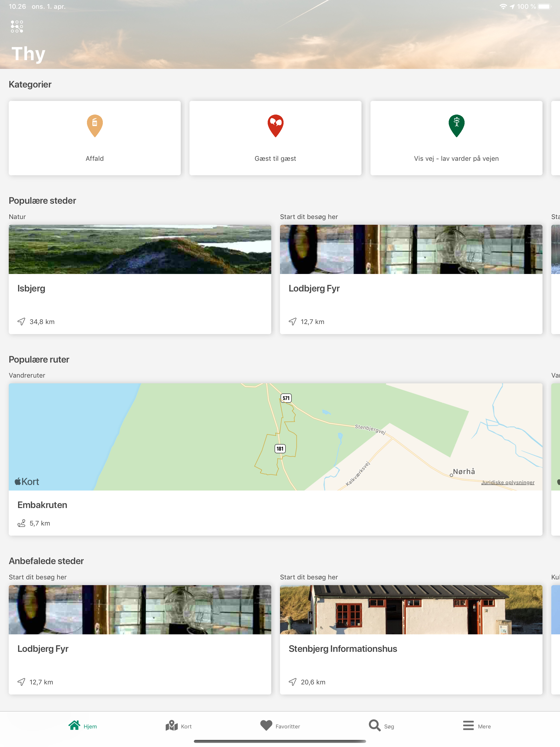
Task: Select the Embakruten route title
Action: click(42, 505)
